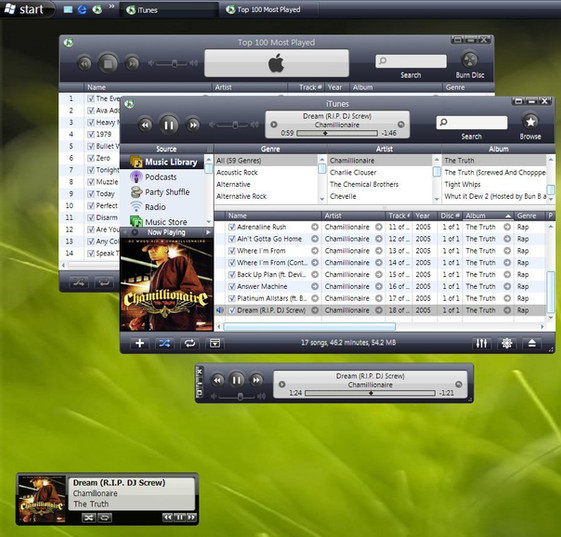
Task: Uncheck the Answer Machine song checkbox
Action: click(232, 286)
